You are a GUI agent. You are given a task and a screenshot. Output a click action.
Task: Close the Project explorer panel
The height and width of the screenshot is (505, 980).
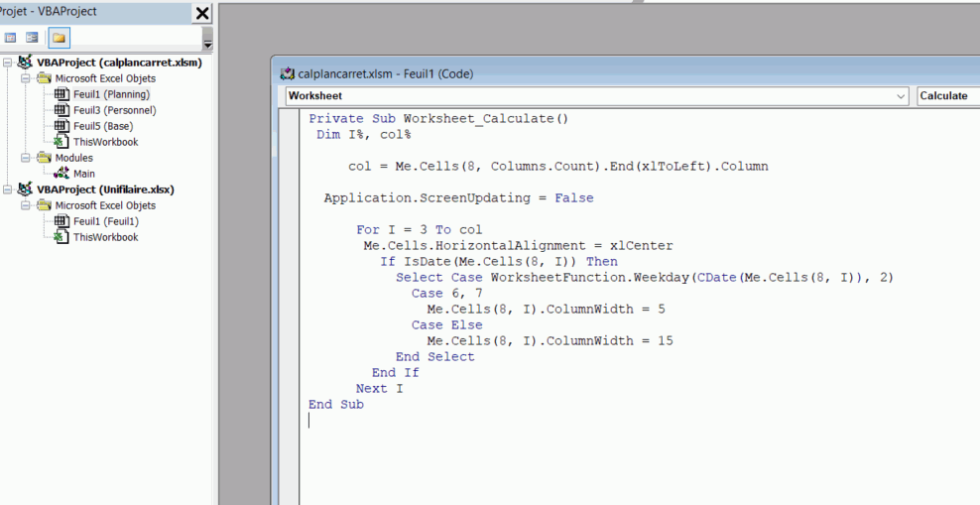[202, 13]
